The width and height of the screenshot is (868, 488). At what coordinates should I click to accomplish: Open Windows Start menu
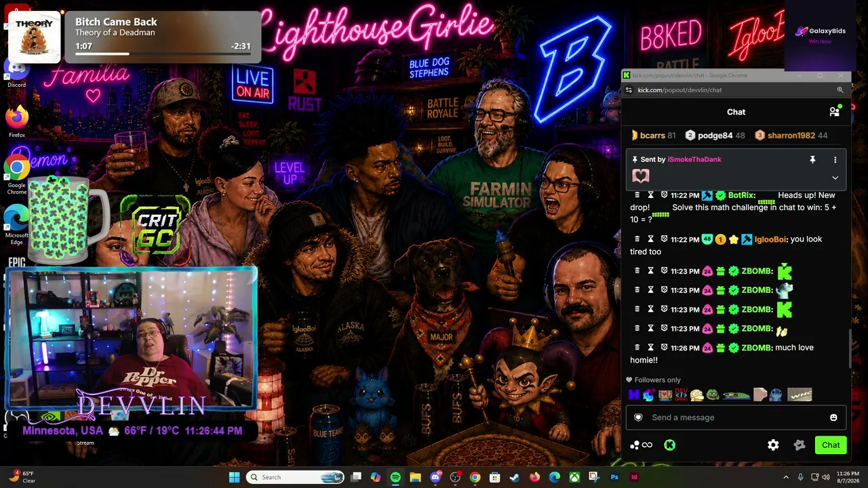(x=234, y=477)
